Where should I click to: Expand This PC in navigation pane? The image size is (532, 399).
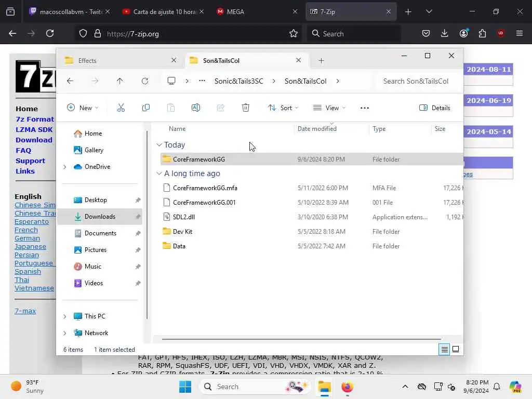(65, 316)
